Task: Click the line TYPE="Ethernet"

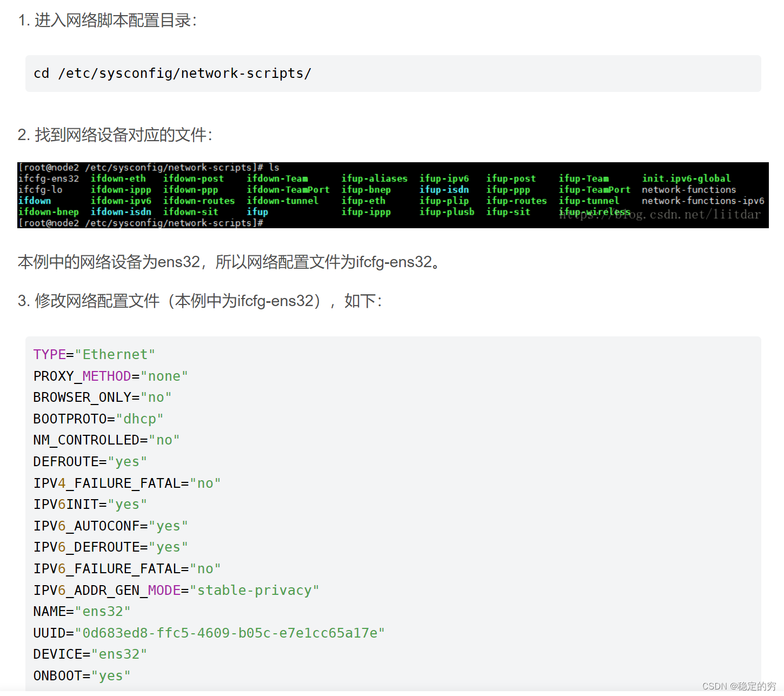Action: click(94, 355)
